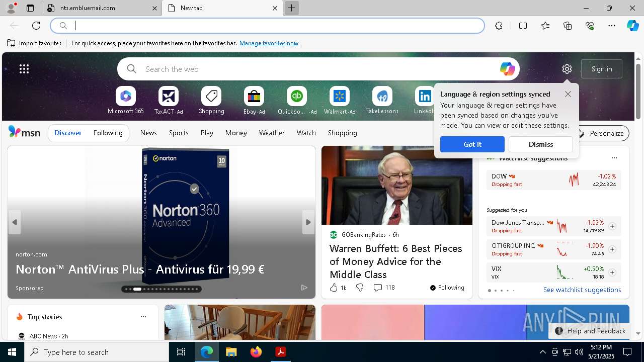Show next carousel slide arrow
The image size is (644, 362).
coord(308,222)
